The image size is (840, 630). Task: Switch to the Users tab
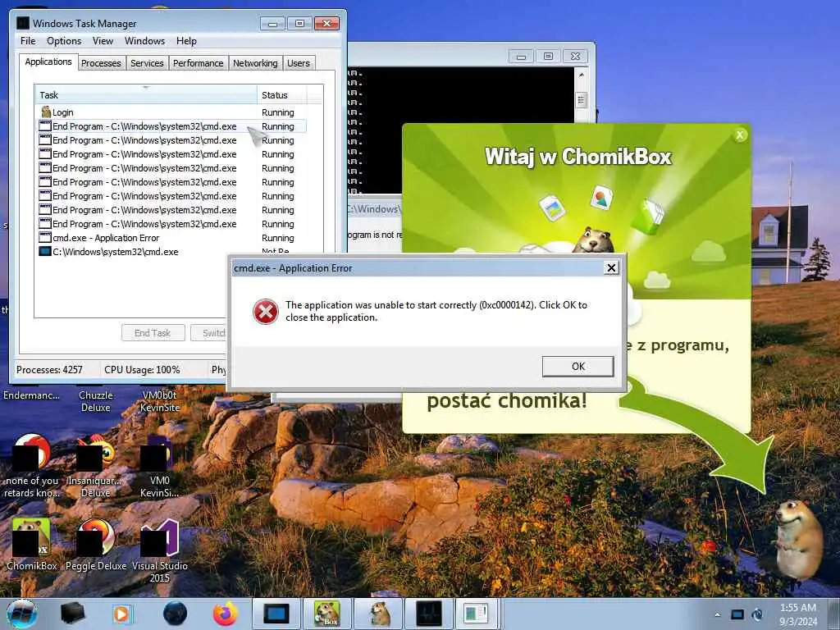pos(299,63)
